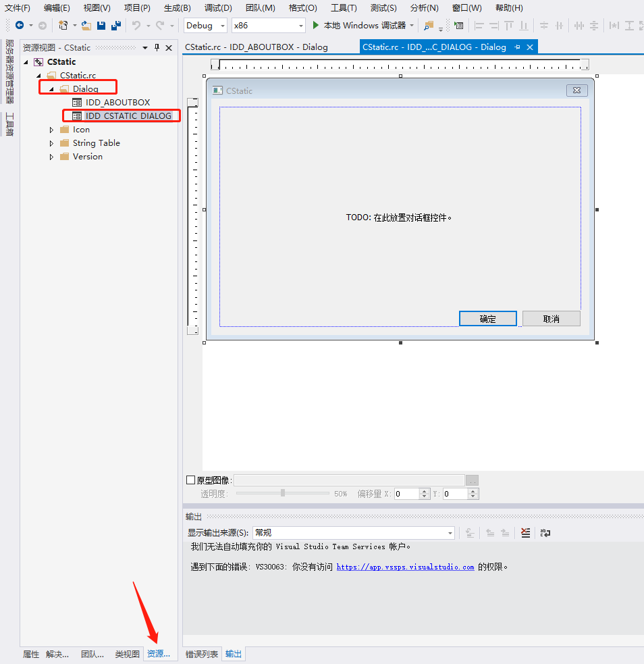Click the center vertical toolbar icon

pyautogui.click(x=544, y=26)
